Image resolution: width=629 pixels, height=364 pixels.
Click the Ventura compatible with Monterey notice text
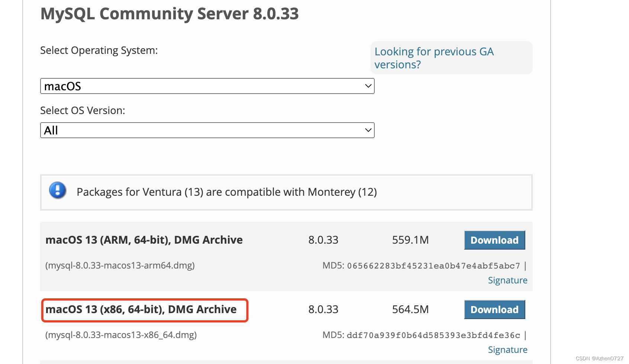[227, 192]
